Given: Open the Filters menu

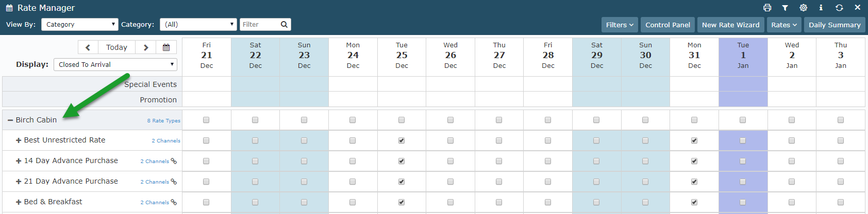Looking at the screenshot, I should (x=620, y=25).
